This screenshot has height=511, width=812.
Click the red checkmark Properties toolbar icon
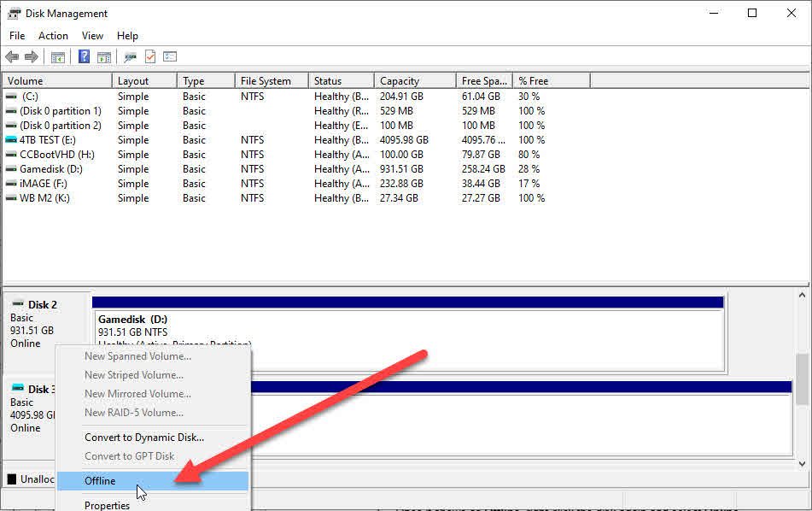[150, 57]
